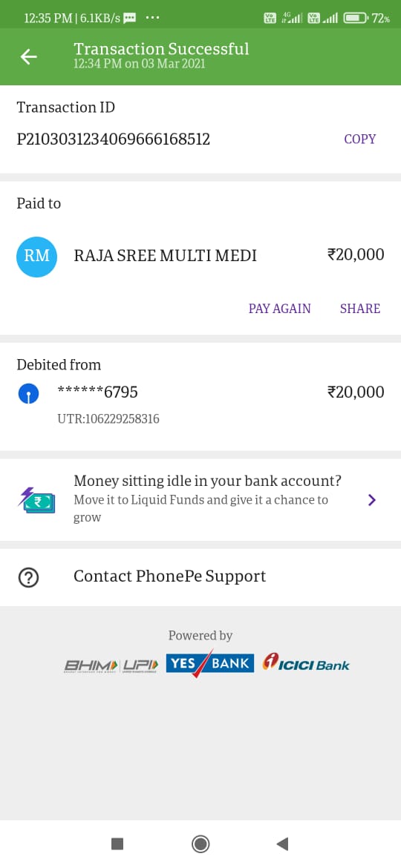Tap the Contact Support question mark icon
Screen dimensions: 401x868
28,577
